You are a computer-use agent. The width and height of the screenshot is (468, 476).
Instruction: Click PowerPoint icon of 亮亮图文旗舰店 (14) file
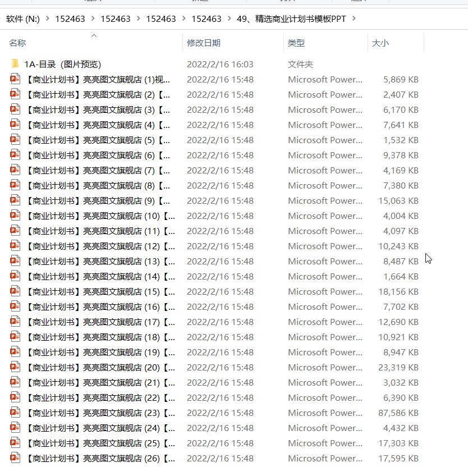15,276
